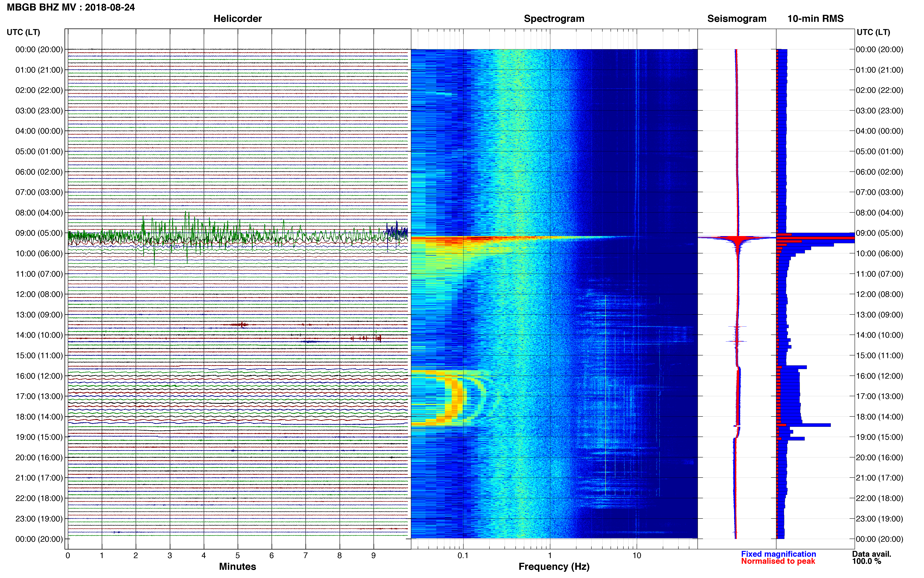Click the right 22:00 (18:00) time label

click(879, 498)
